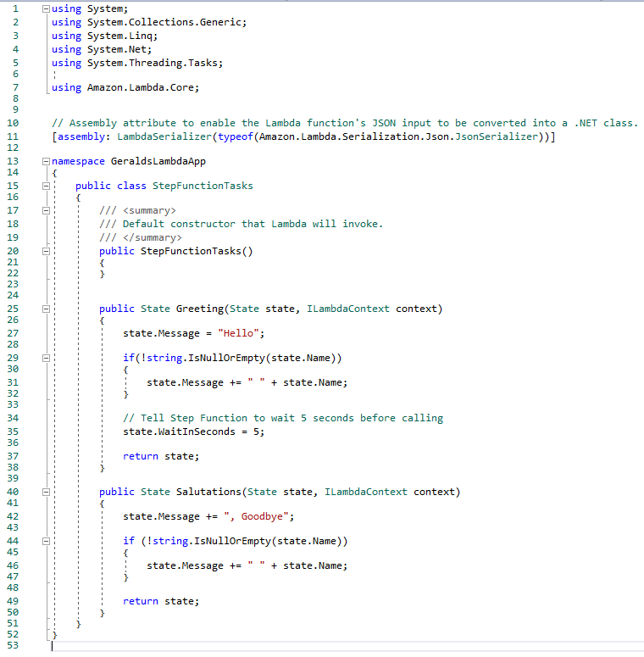Collapse the if block at line 29
644x657 pixels.
(46, 359)
